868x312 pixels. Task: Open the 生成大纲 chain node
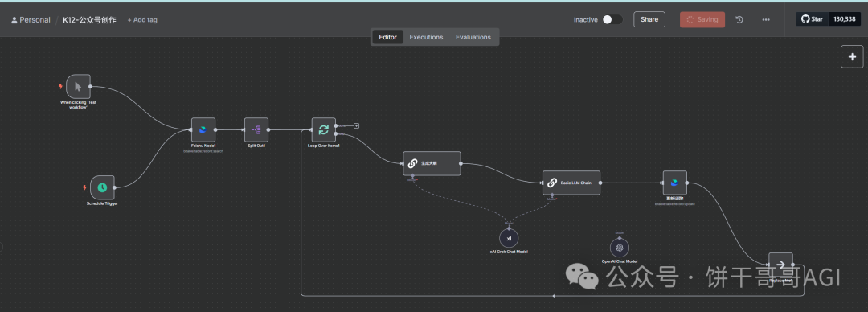pyautogui.click(x=432, y=163)
